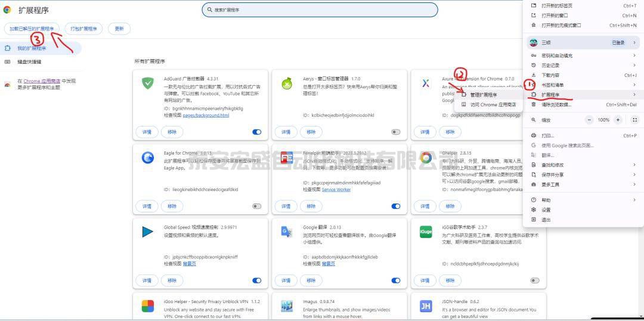This screenshot has height=321, width=644.
Task: Click the Google 翻译 extension icon
Action: point(287,232)
